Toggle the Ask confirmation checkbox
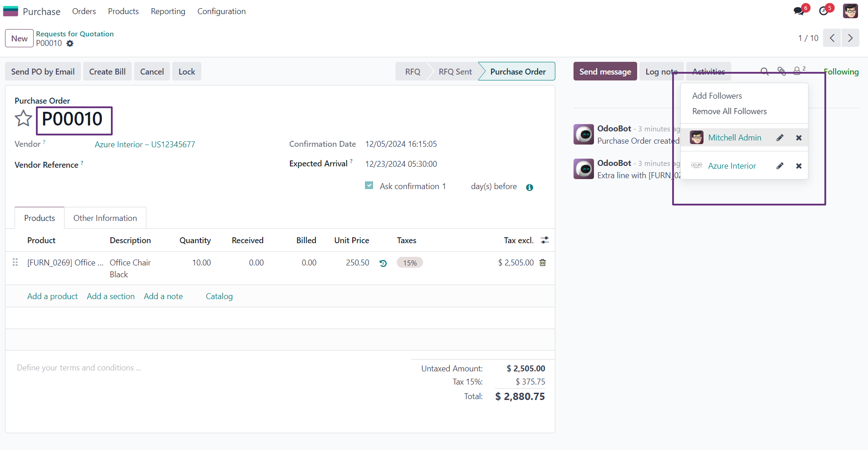Image resolution: width=868 pixels, height=450 pixels. pos(369,185)
